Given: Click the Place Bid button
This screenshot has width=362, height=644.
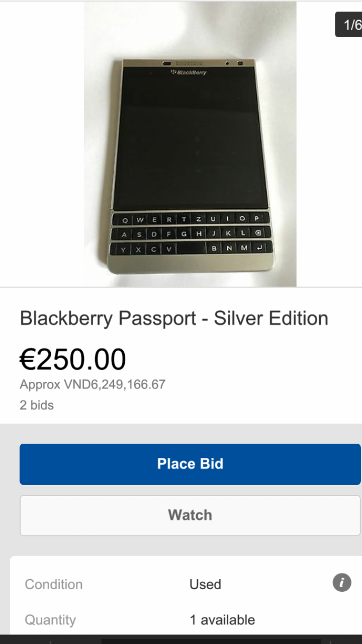Looking at the screenshot, I should 190,464.
